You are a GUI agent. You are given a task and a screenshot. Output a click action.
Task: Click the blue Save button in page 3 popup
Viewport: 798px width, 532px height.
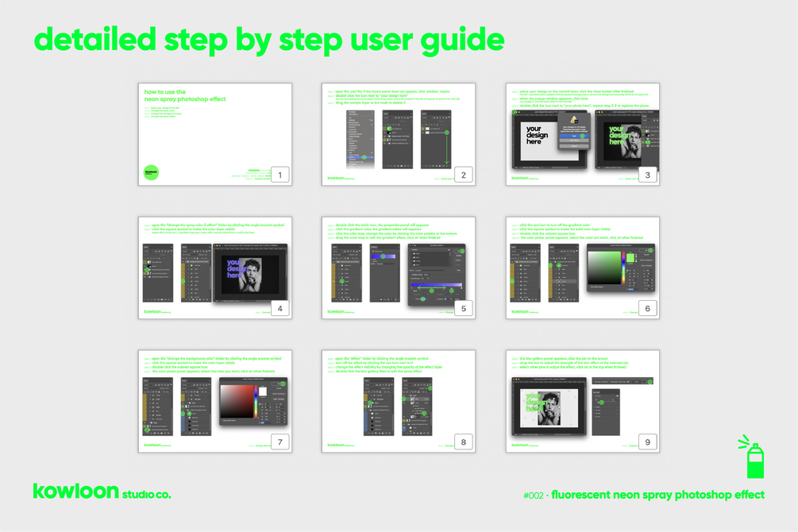click(573, 136)
